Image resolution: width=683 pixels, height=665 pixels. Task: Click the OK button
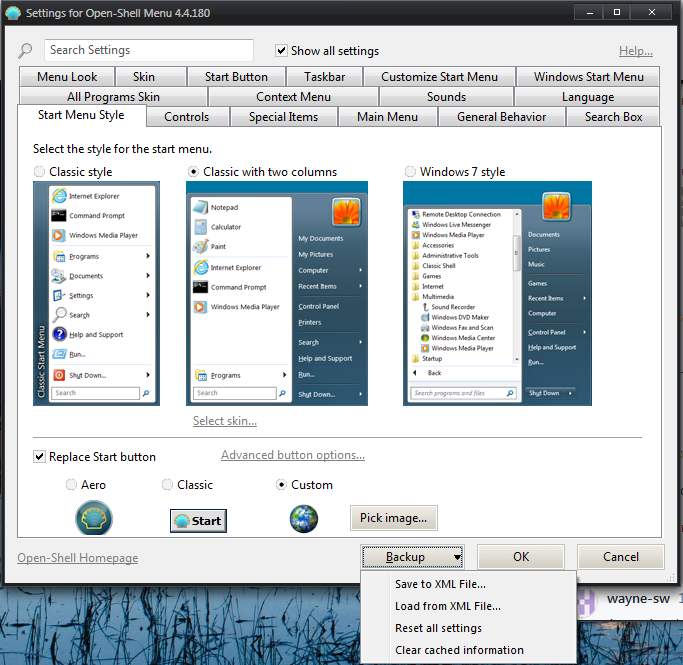[521, 557]
